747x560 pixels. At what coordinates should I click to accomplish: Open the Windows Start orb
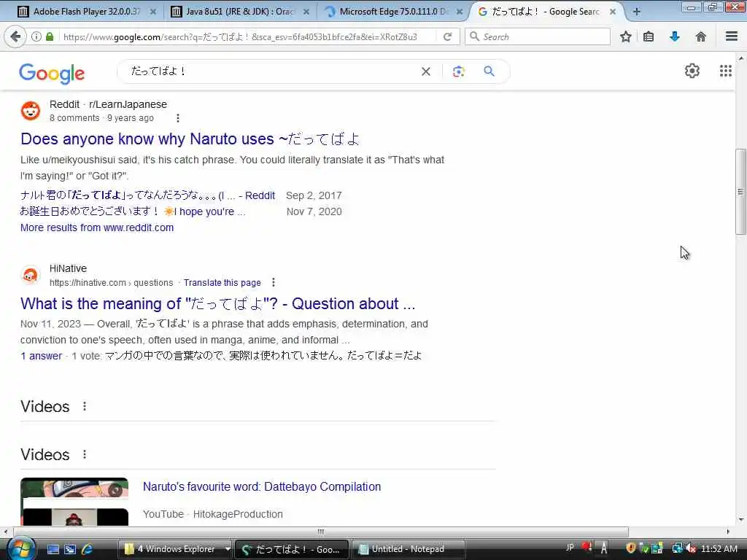[20, 548]
